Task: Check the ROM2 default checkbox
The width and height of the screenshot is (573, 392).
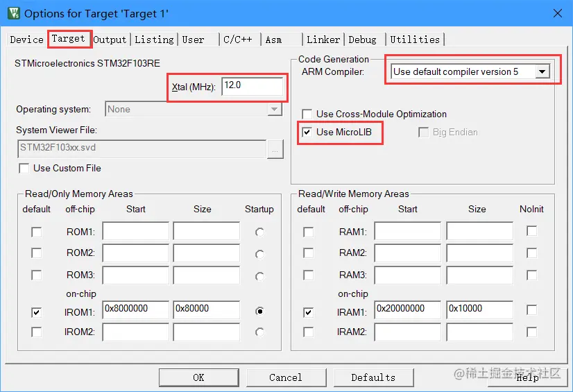Action: 37,253
